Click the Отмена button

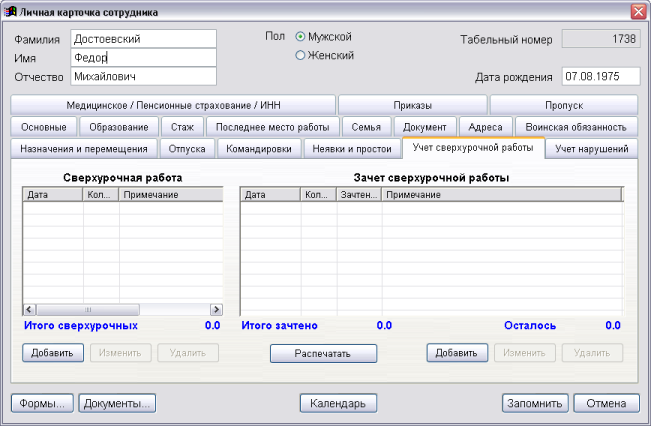pos(606,403)
